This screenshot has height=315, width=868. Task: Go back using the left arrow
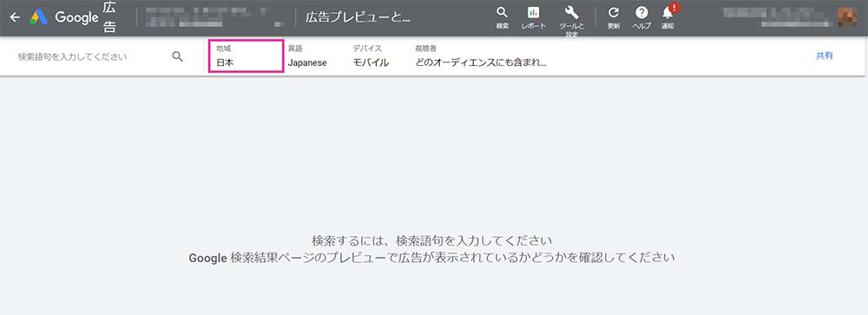coord(15,17)
